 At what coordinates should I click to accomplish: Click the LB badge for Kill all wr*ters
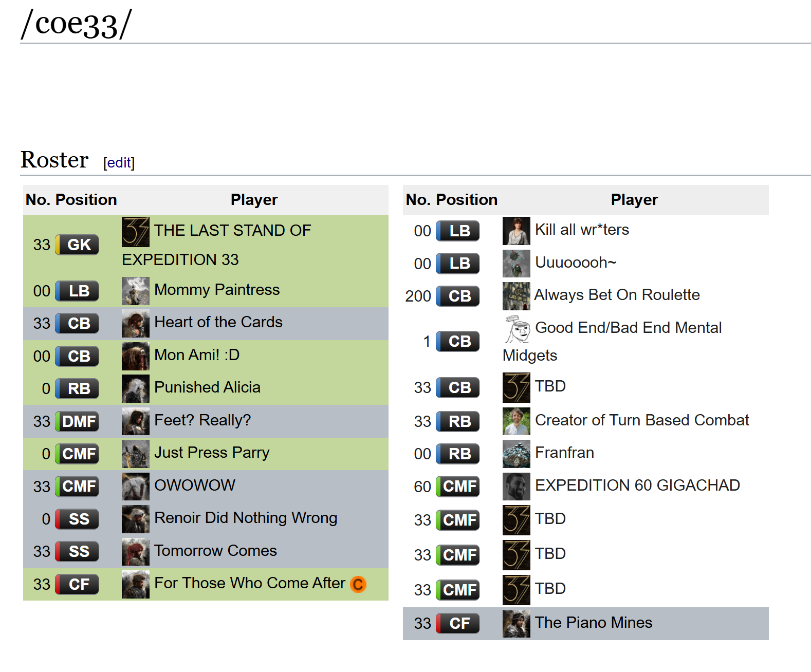click(x=458, y=231)
